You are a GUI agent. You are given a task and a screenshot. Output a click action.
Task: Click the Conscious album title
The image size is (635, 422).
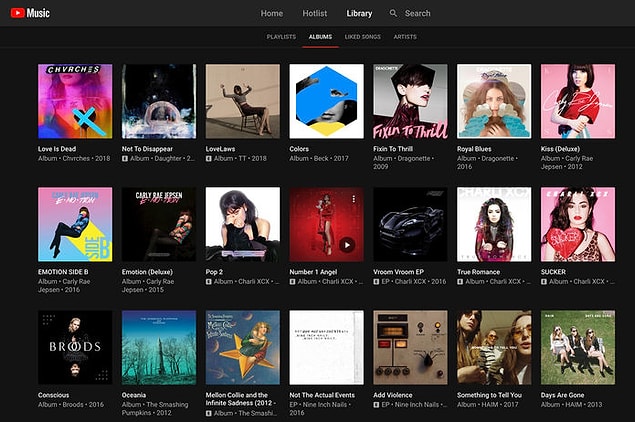click(x=53, y=395)
